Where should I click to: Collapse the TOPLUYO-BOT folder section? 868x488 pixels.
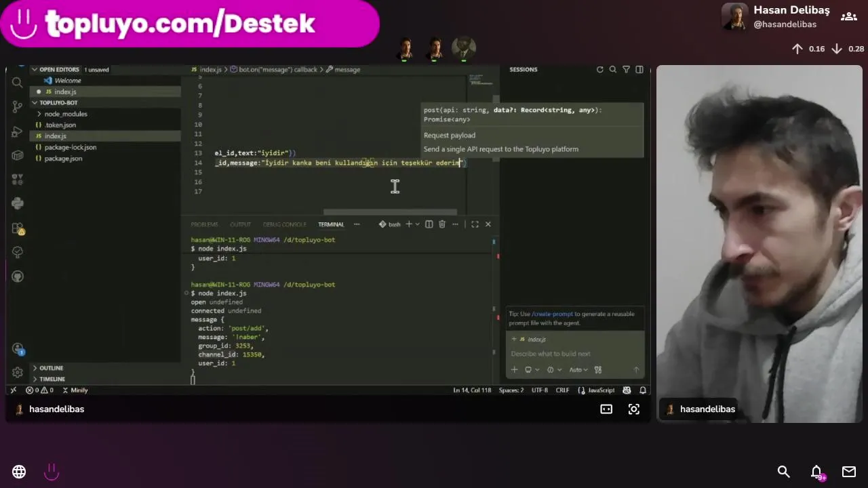point(58,103)
